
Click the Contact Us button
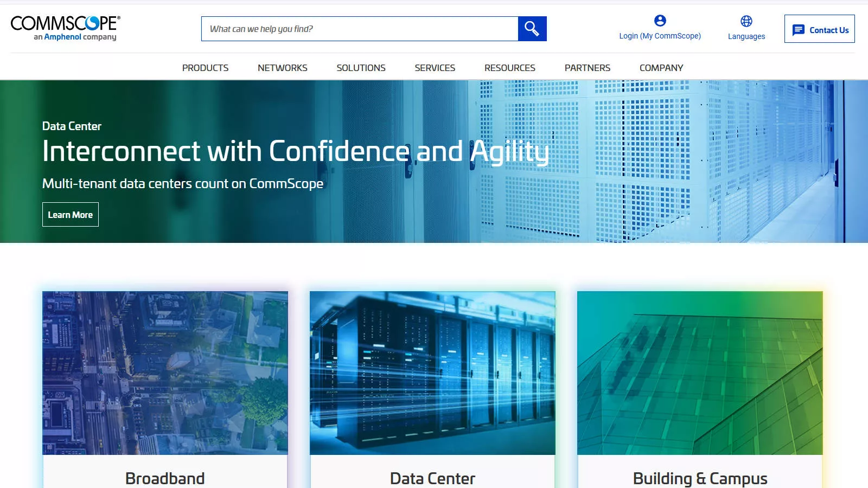[x=820, y=29]
